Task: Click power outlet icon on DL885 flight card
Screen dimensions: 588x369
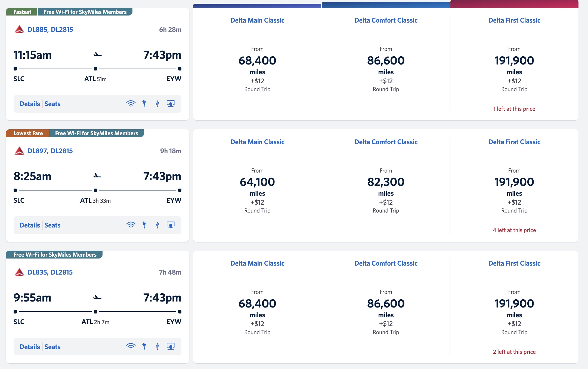Action: pyautogui.click(x=144, y=104)
